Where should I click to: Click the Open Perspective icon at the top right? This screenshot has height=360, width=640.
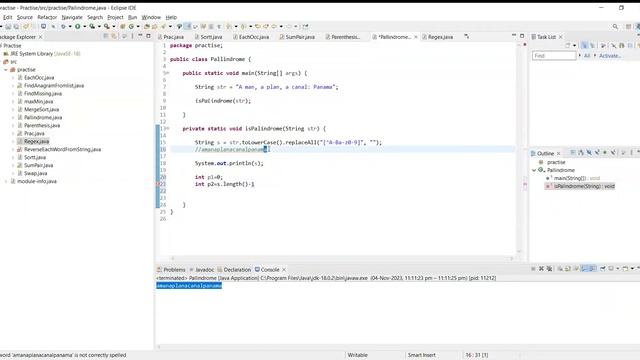[x=629, y=27]
